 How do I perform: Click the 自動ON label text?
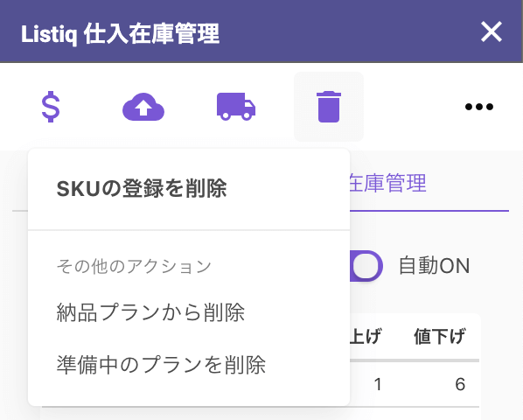(435, 266)
